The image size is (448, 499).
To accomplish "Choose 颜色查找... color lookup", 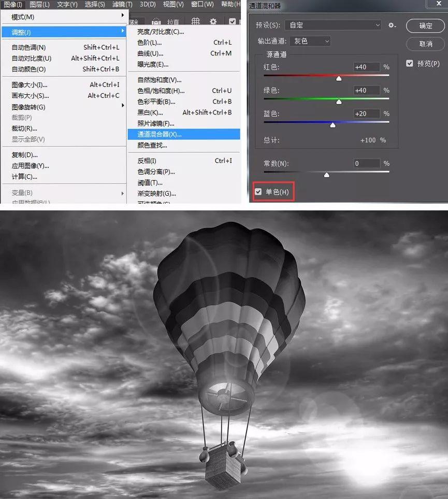I will tap(184, 145).
